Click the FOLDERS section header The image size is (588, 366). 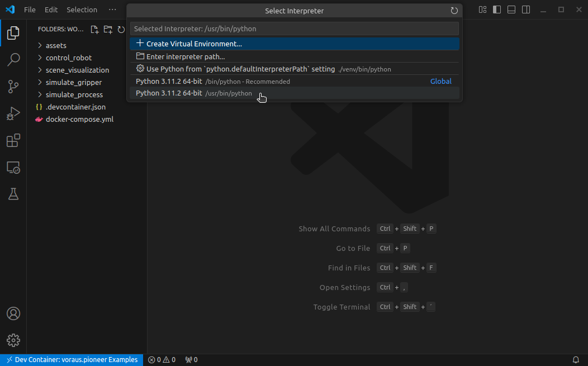tap(61, 29)
